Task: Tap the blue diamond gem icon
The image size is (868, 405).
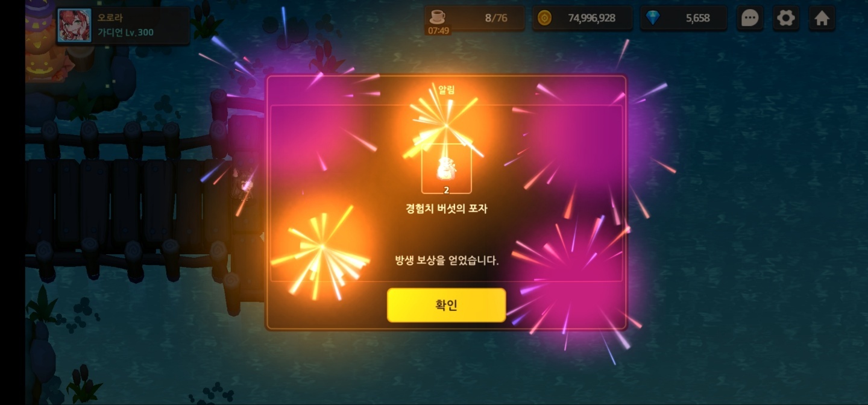Action: click(653, 18)
